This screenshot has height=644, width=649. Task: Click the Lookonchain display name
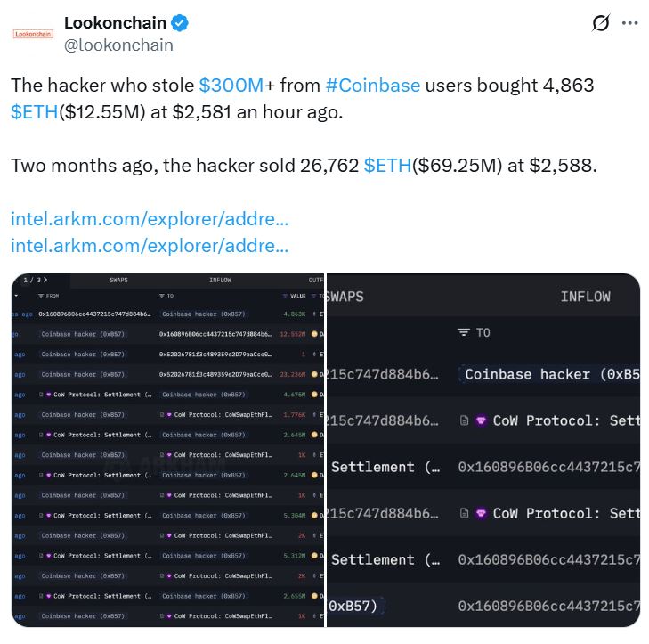115,23
